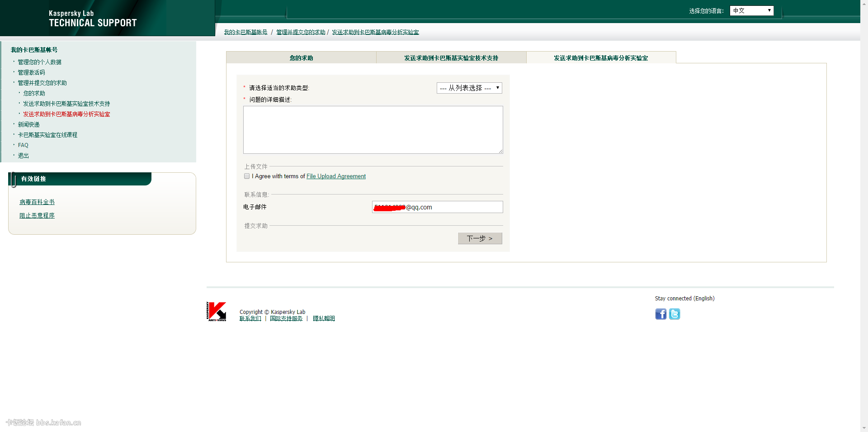Open the 中文 language selector dropdown
This screenshot has height=432, width=868.
pos(751,10)
